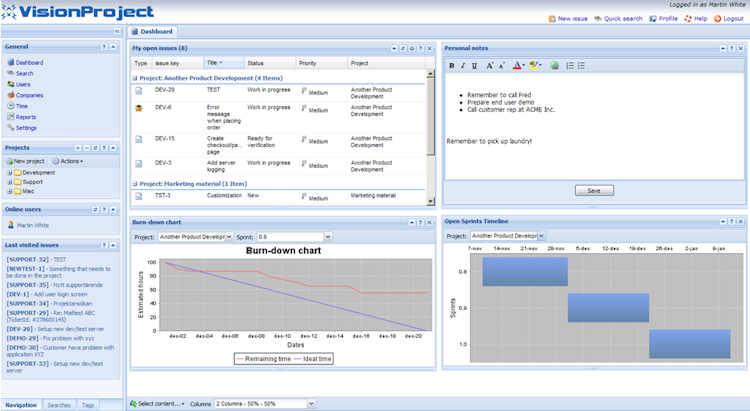Switch to the Searches tab
Image resolution: width=750 pixels, height=411 pixels.
click(59, 404)
